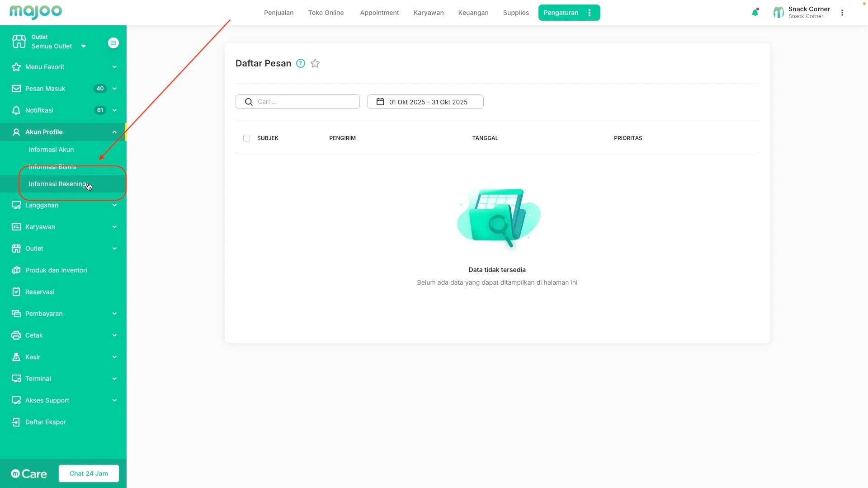The width and height of the screenshot is (868, 488).
Task: Open Produk dan Inventori in sidebar
Action: (56, 270)
